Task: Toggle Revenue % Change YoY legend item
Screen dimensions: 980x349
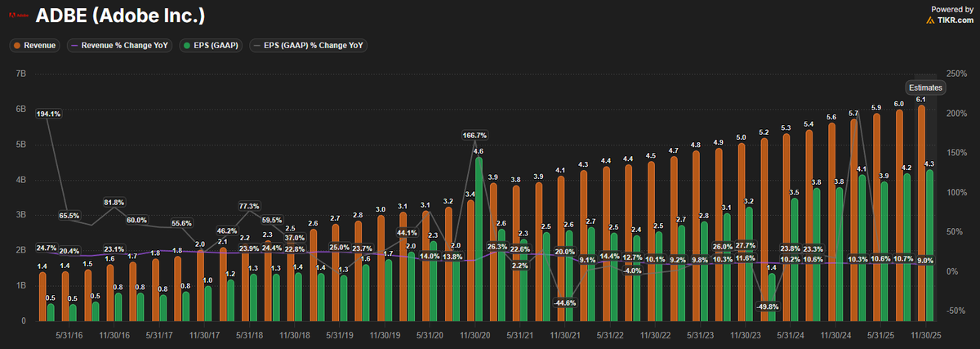Action: pos(119,46)
